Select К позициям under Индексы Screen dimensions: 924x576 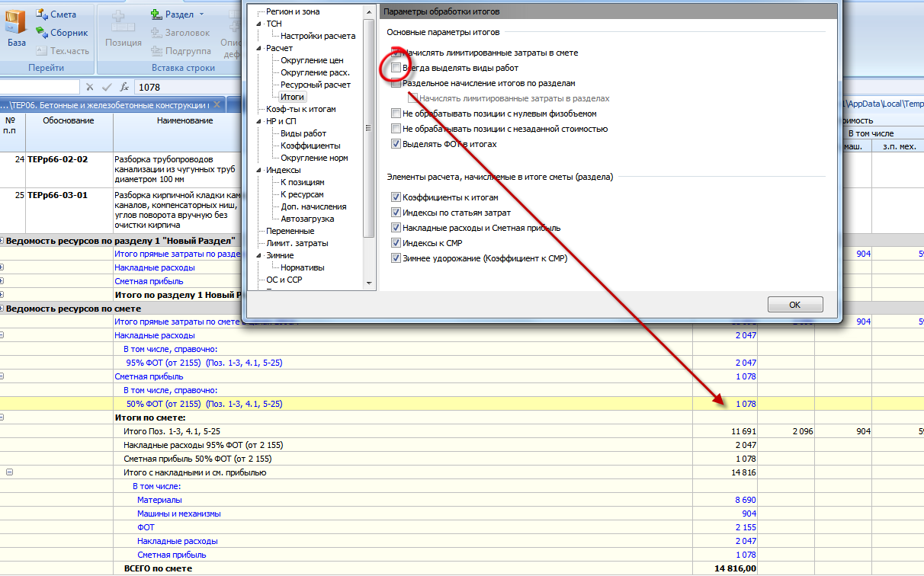[303, 182]
